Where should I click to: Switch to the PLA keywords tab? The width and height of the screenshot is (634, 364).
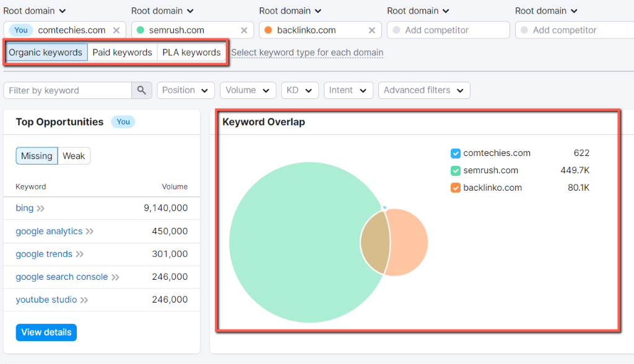coord(191,52)
